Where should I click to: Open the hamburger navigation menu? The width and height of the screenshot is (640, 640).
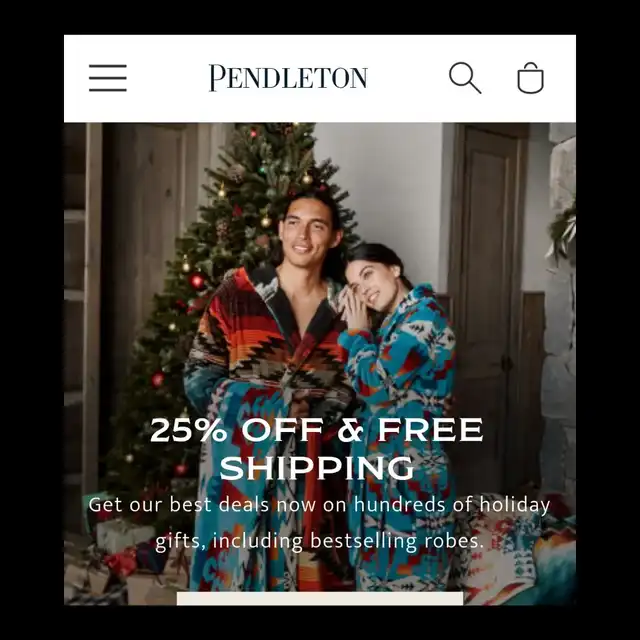(x=108, y=78)
